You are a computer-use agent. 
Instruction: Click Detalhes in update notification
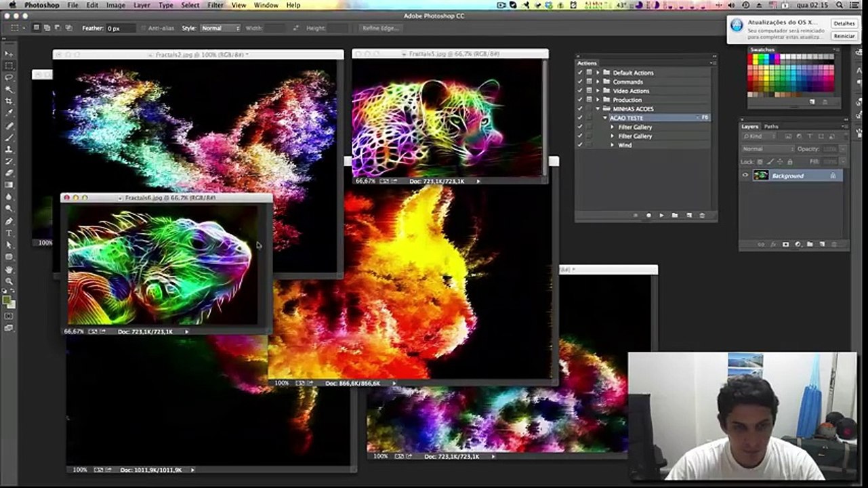[844, 24]
